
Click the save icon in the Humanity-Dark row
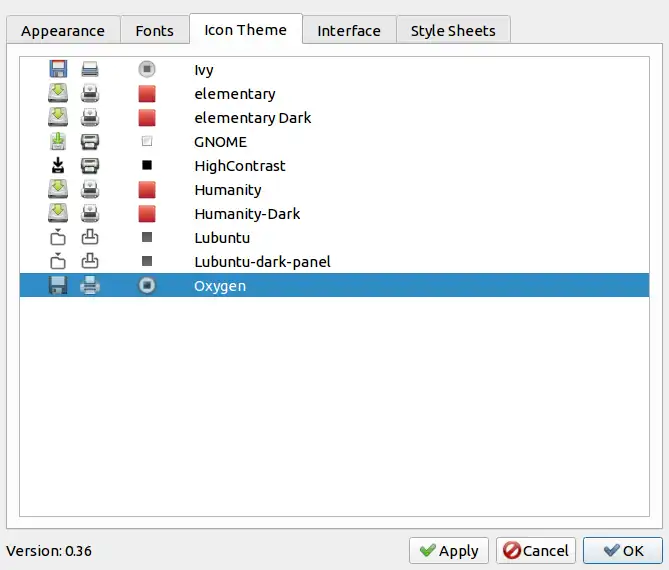click(x=58, y=213)
